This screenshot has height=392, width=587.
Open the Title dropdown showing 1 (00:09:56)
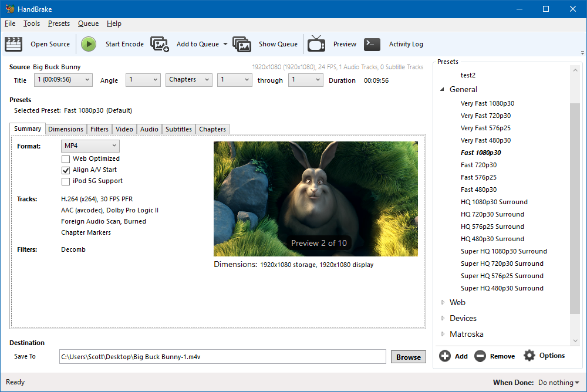(x=63, y=80)
